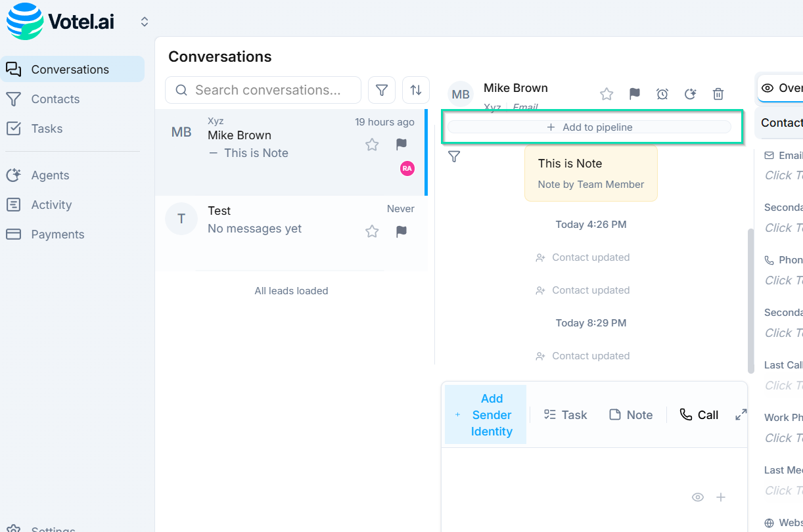Click the snooze alarm clock icon
803x532 pixels.
(662, 94)
